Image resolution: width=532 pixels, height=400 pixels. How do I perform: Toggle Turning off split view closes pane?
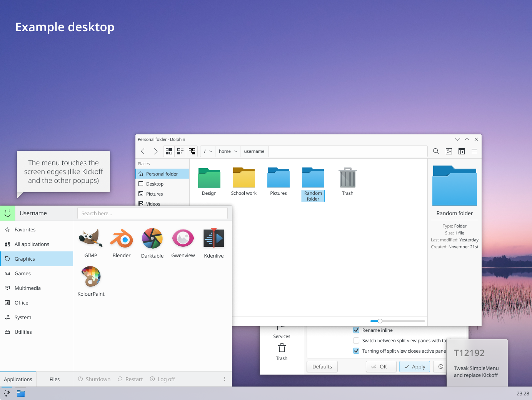tap(356, 351)
